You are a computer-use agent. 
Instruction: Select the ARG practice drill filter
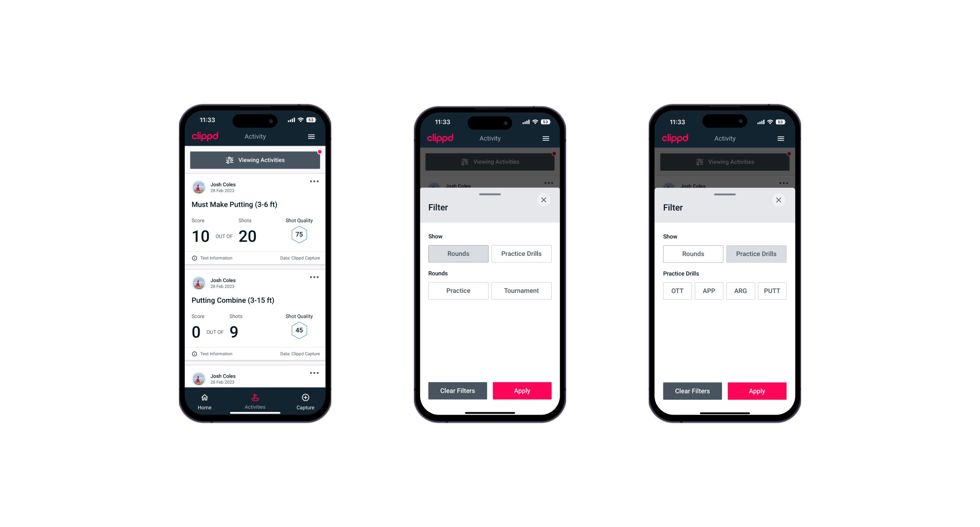tap(740, 291)
